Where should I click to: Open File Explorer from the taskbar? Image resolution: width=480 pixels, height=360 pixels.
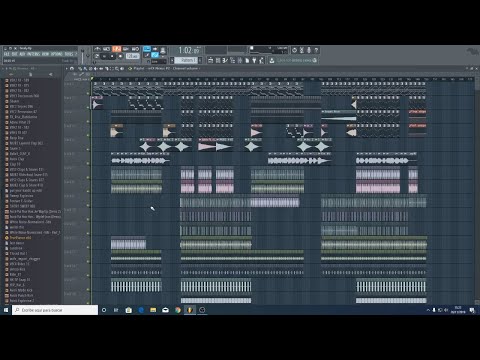[153, 310]
